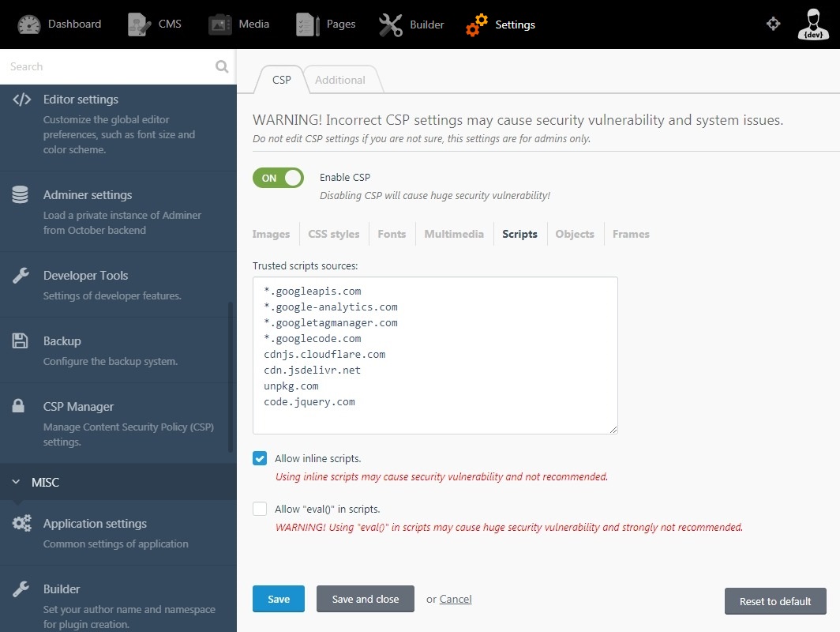Click the Editor settings code icon
The width and height of the screenshot is (840, 632).
[22, 100]
